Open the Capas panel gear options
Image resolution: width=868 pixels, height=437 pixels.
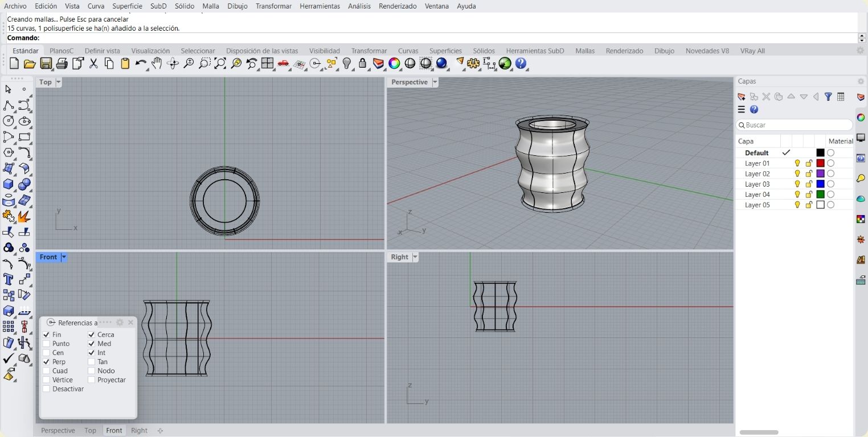(x=861, y=81)
